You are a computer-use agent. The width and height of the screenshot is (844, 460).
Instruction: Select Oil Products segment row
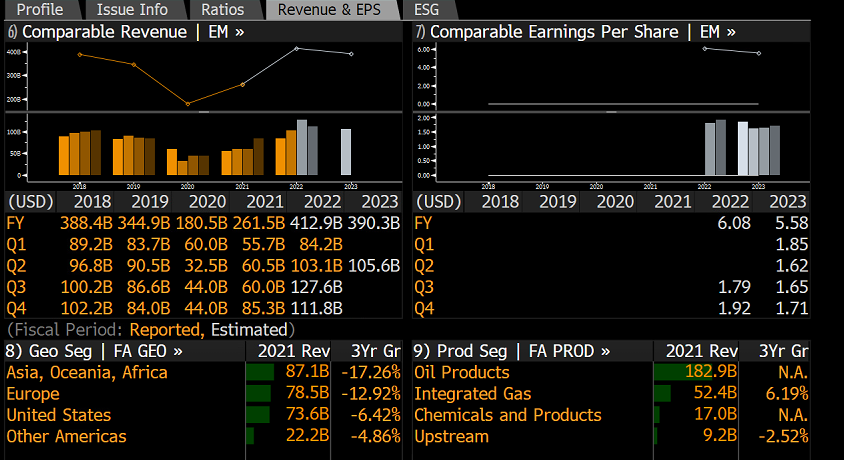tap(611, 372)
